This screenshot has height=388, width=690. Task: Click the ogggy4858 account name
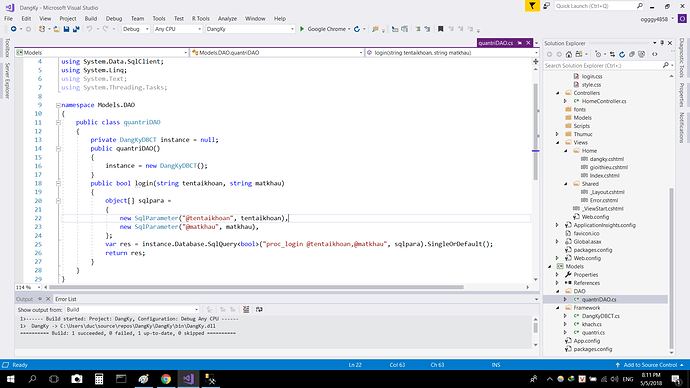point(654,19)
